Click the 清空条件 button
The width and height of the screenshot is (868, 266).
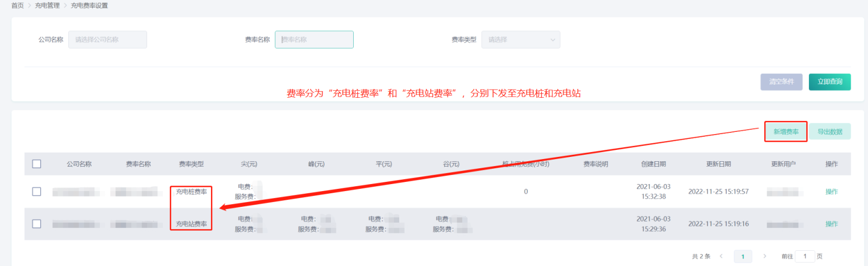point(781,82)
